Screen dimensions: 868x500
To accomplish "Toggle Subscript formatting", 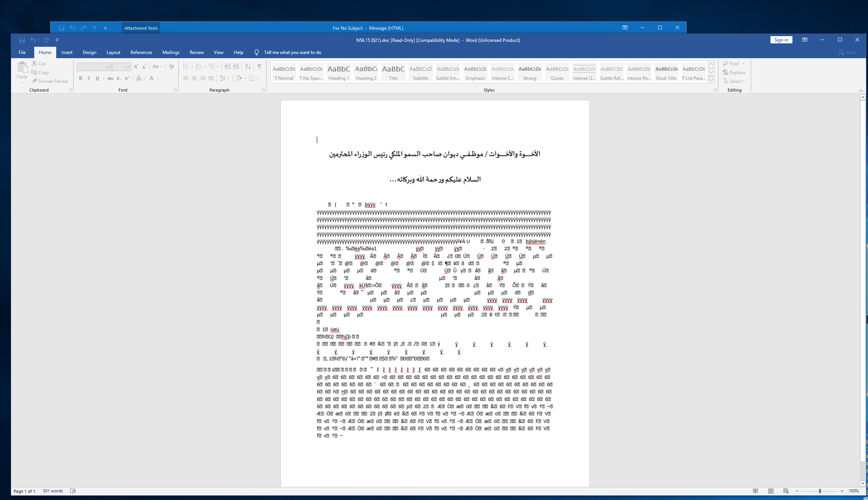I will click(x=119, y=78).
